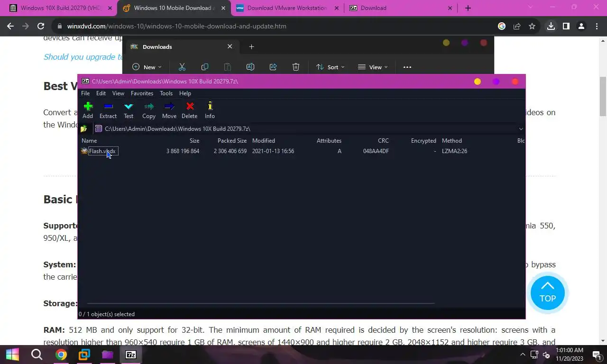The height and width of the screenshot is (364, 607).
Task: Sort by the Attributes column header
Action: click(329, 141)
